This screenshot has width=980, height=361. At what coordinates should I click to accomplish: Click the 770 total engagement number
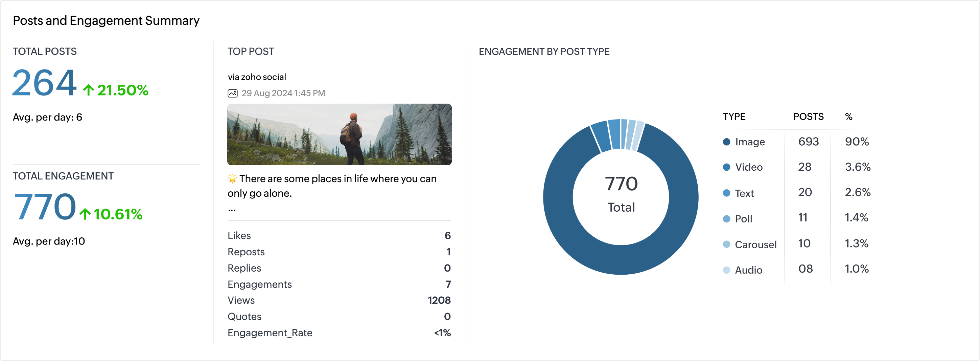click(45, 206)
